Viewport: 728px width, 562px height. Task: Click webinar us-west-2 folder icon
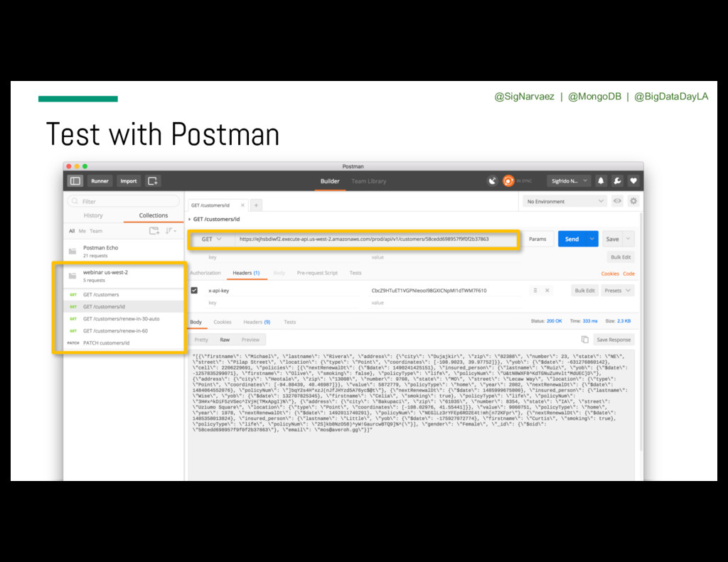coord(73,276)
